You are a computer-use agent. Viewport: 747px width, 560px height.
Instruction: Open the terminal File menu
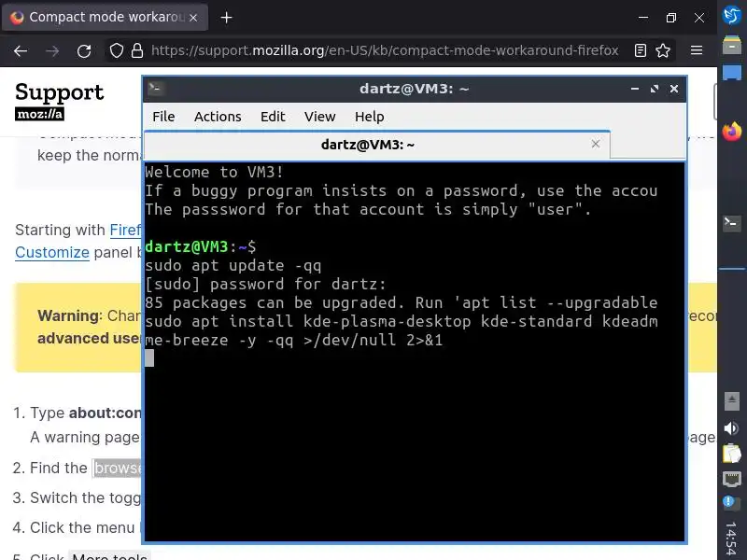point(163,117)
